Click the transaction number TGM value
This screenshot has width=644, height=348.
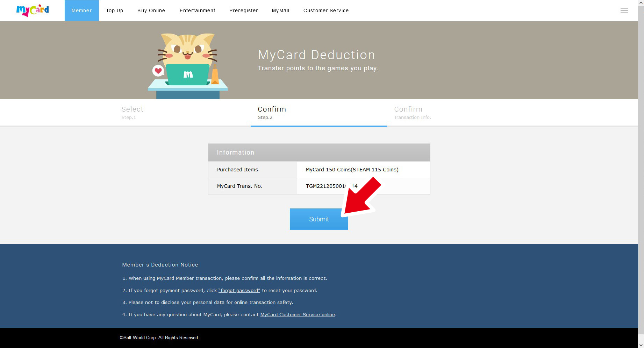332,186
